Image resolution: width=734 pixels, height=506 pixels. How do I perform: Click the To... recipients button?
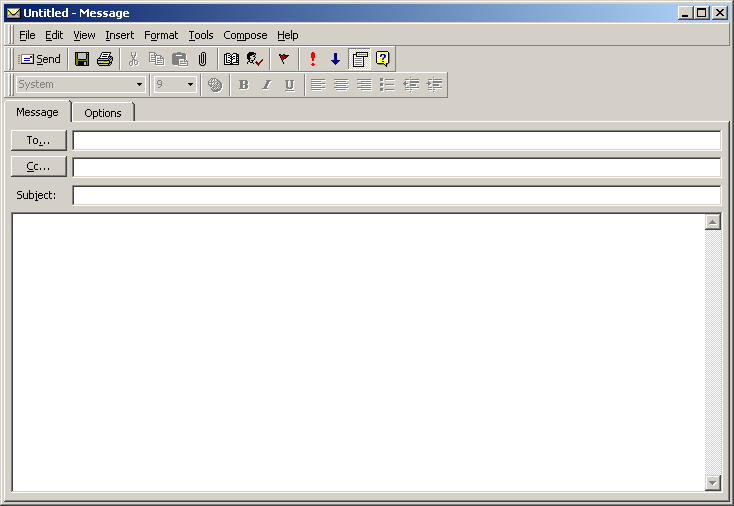[39, 140]
